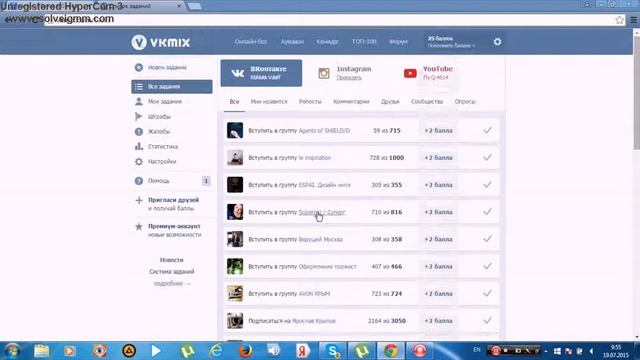Image resolution: width=640 pixels, height=360 pixels.
Task: Click the Help notification badge 1
Action: [206, 181]
